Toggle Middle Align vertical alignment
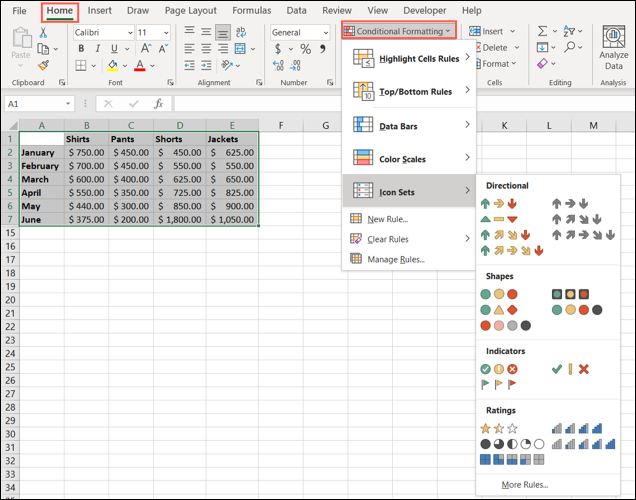The image size is (636, 500). 206,32
